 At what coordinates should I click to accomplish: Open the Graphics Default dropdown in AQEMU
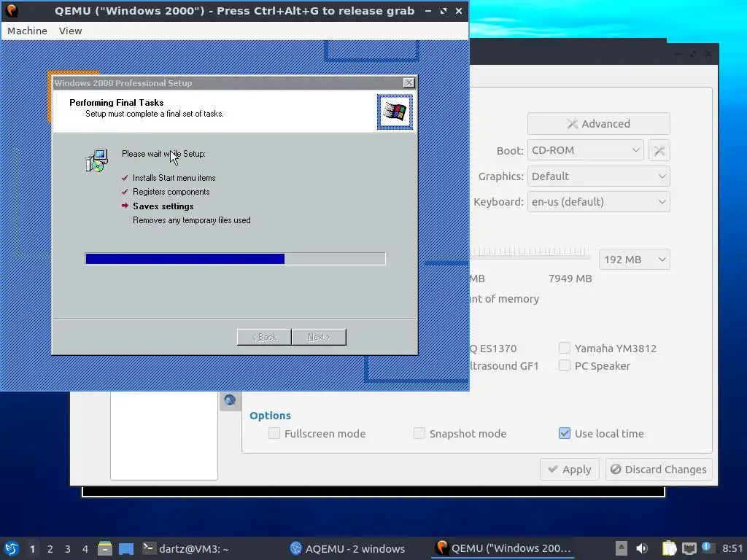(x=598, y=176)
